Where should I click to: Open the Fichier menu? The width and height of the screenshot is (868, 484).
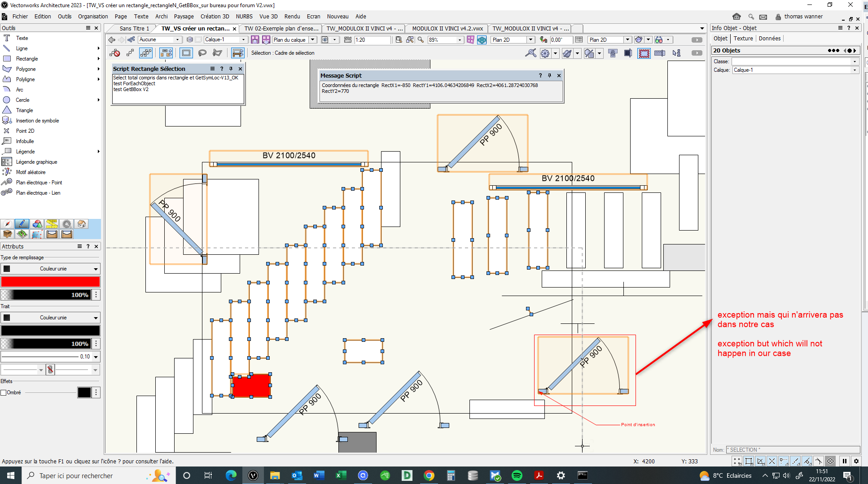tap(20, 17)
